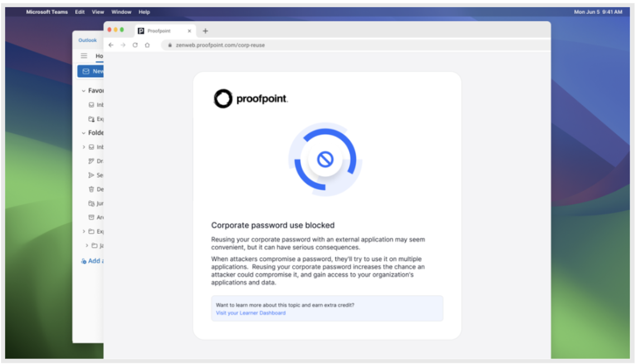
Task: Expand the Inbox folder under Folders
Action: pos(84,147)
